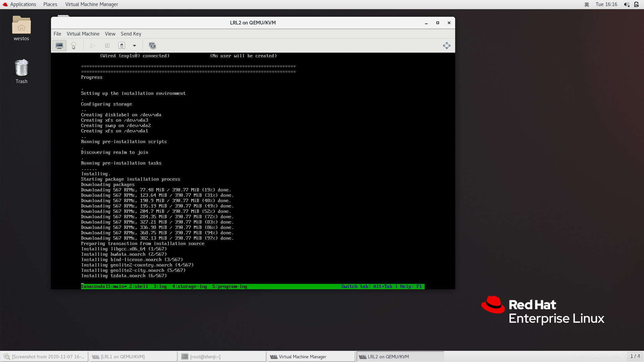
Task: Click the stop VM icon
Action: pos(122,45)
